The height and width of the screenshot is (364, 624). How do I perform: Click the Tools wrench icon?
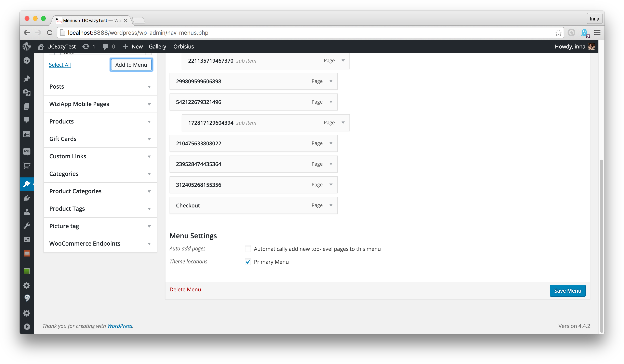tap(27, 225)
